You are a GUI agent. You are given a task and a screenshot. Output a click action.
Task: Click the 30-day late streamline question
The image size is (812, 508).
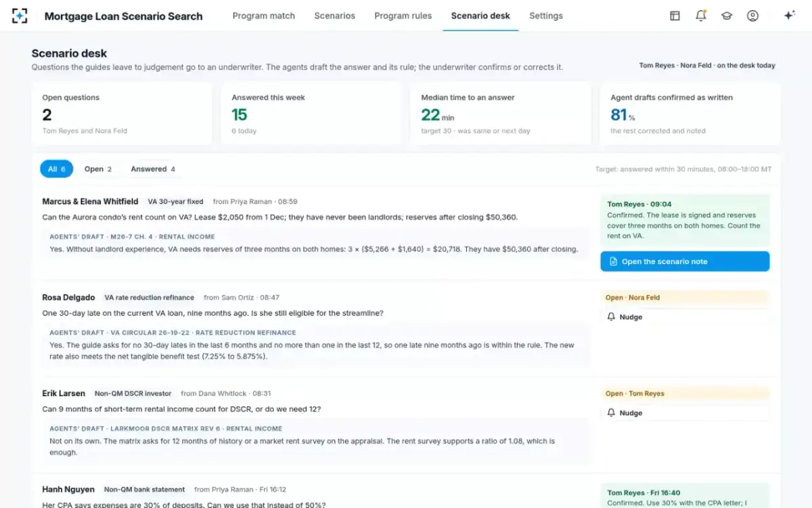pos(212,314)
